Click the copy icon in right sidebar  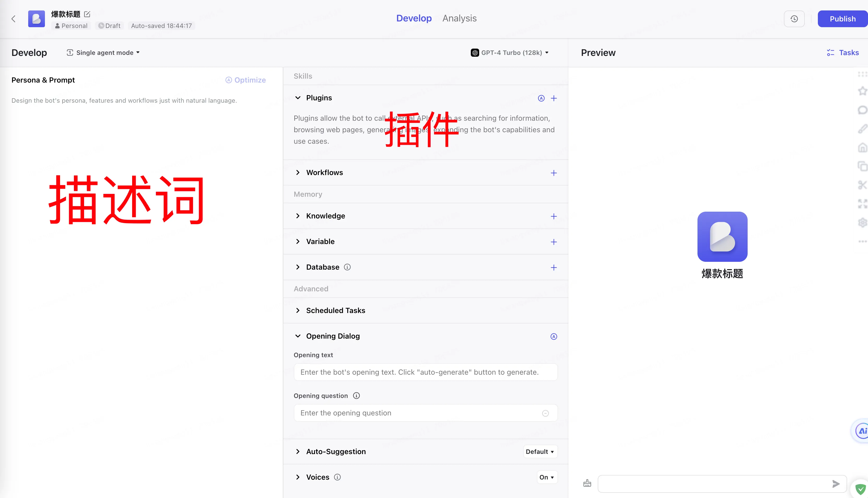click(863, 166)
